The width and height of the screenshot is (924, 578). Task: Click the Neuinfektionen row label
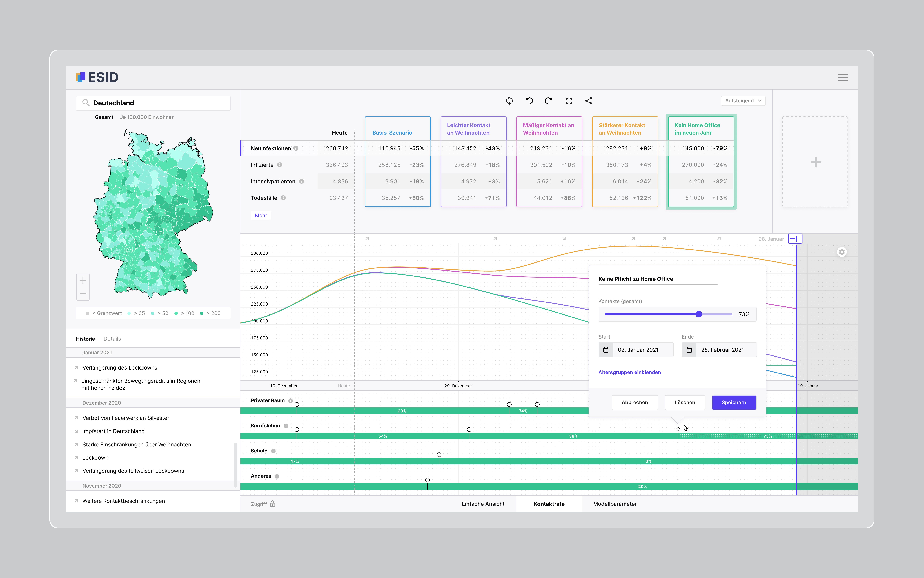pos(271,148)
